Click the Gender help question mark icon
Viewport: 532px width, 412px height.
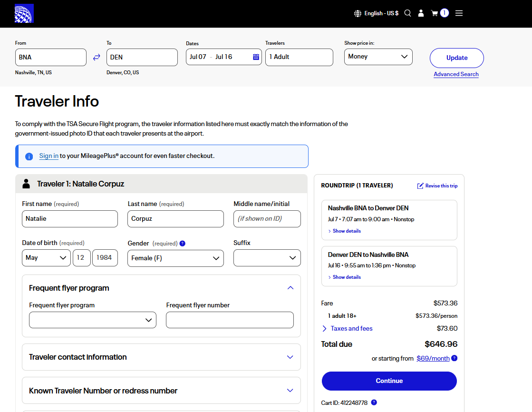pyautogui.click(x=183, y=244)
